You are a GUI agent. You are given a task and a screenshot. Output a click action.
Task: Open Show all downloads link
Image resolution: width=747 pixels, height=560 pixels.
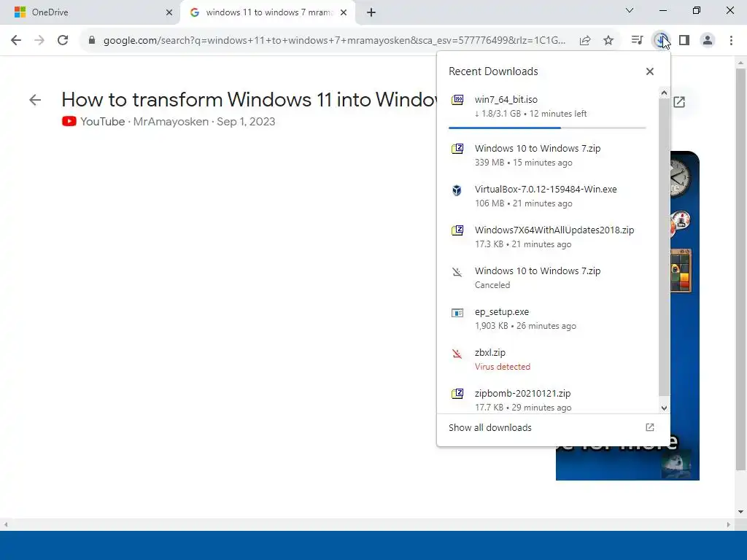coord(489,427)
